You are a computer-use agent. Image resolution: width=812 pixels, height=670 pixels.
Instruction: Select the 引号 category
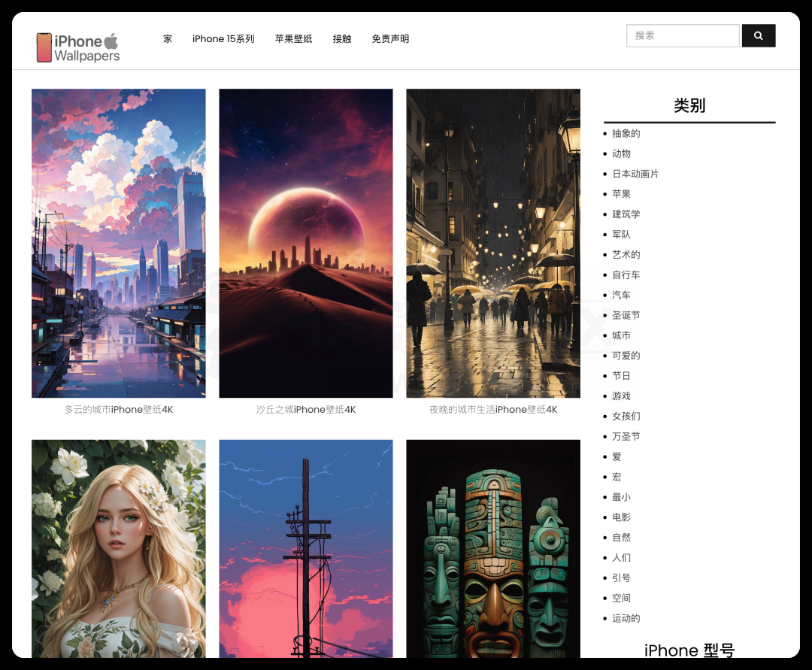click(x=622, y=578)
